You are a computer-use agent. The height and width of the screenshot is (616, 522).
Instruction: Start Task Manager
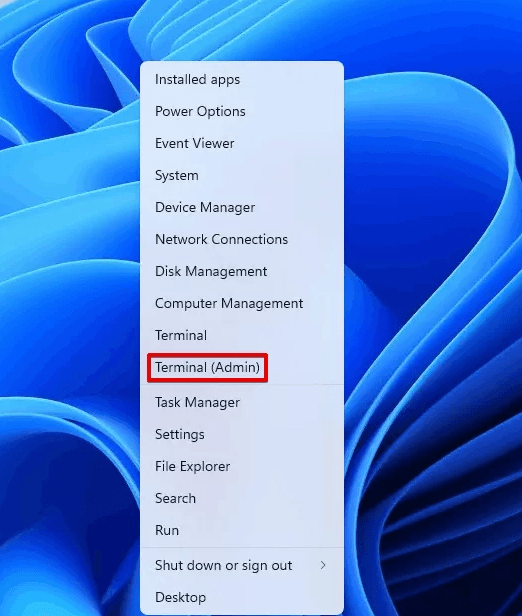click(x=242, y=402)
